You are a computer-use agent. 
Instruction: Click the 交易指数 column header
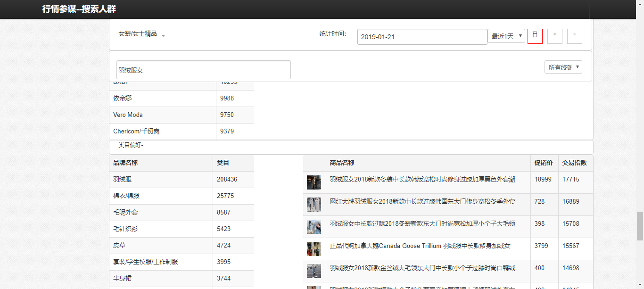[x=574, y=163]
